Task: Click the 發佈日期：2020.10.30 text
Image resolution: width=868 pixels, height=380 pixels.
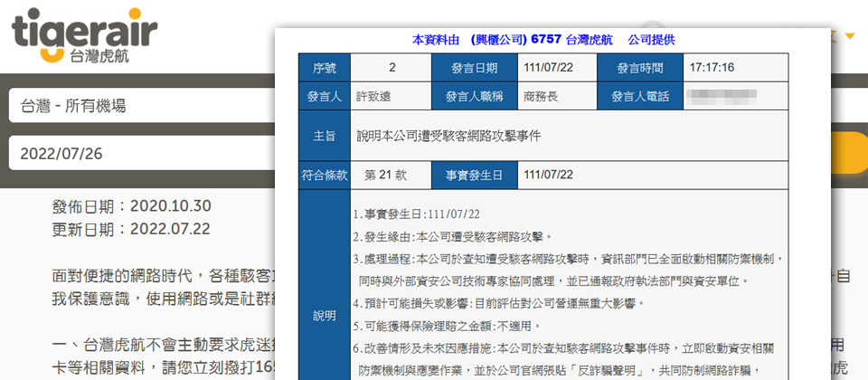Action: [131, 205]
